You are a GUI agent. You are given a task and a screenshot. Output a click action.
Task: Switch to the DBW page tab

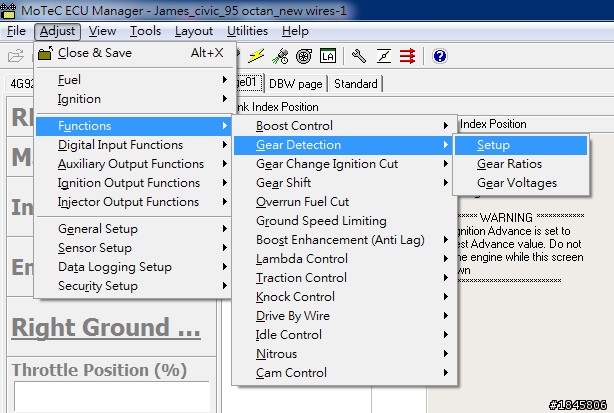[296, 84]
